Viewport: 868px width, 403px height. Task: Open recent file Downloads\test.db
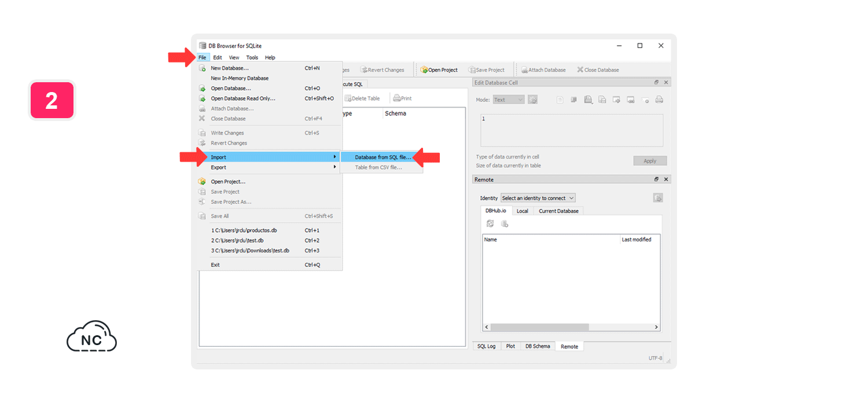tap(270, 251)
